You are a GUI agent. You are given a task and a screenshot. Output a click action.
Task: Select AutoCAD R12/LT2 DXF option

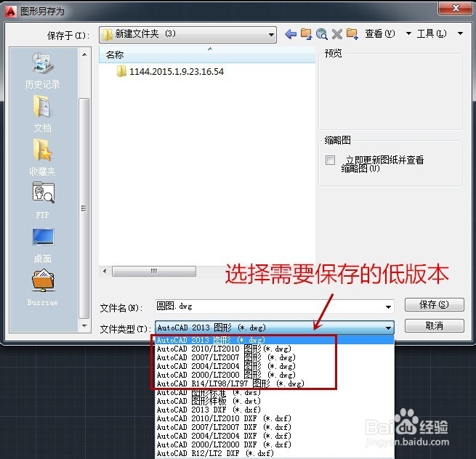tap(275, 453)
